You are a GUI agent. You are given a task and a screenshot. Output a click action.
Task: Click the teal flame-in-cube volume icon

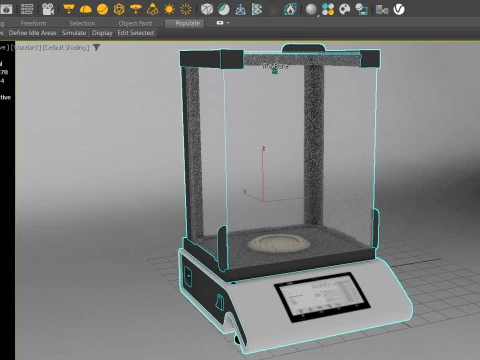coord(290,9)
